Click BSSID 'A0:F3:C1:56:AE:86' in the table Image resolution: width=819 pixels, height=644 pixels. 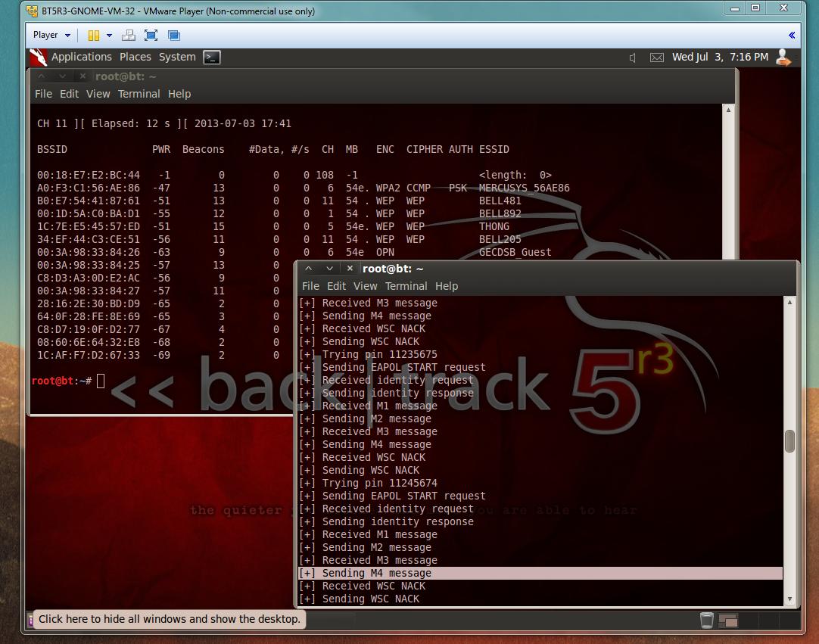[89, 188]
